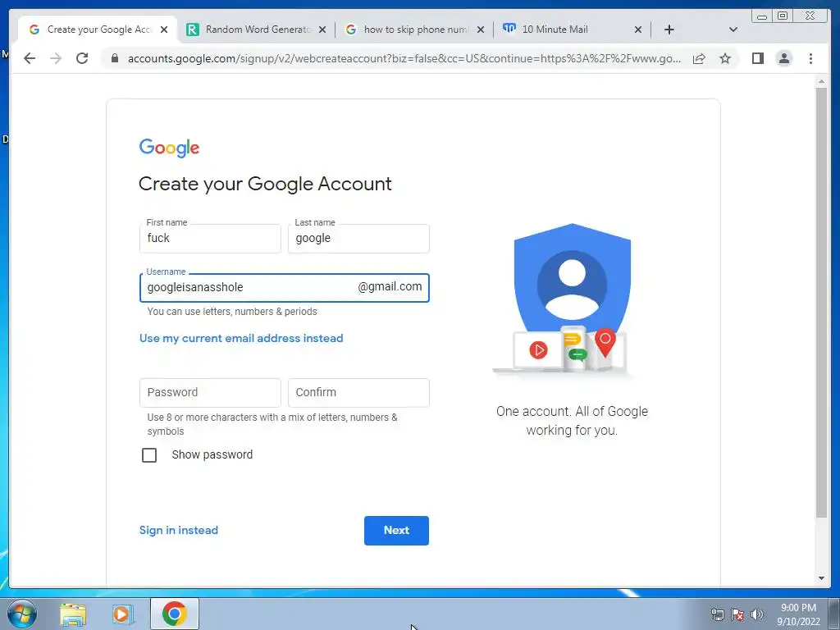The width and height of the screenshot is (840, 630).
Task: Reload the current page
Action: [82, 58]
